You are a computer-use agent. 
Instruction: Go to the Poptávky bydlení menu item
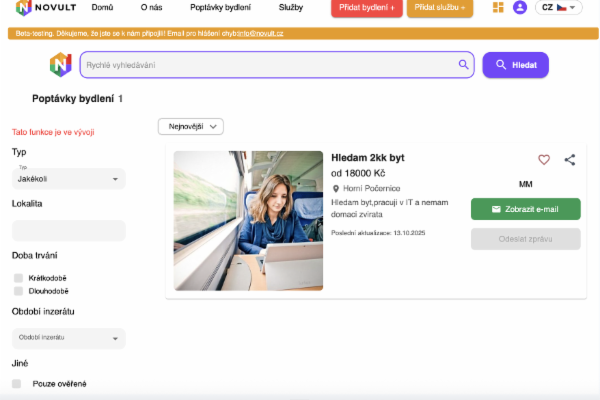point(220,8)
